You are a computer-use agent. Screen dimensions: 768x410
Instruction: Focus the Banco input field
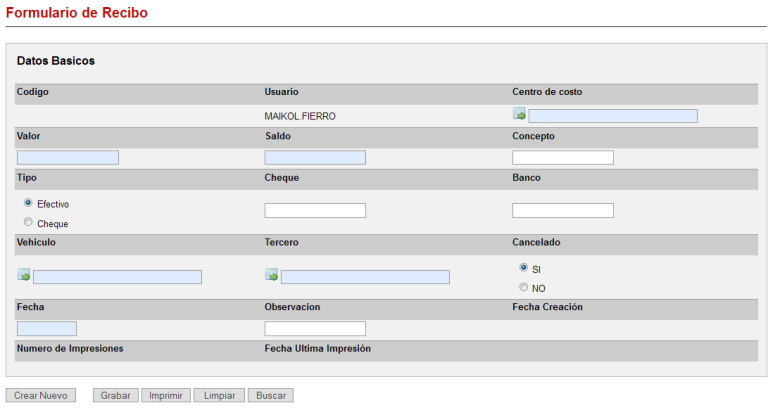point(563,211)
